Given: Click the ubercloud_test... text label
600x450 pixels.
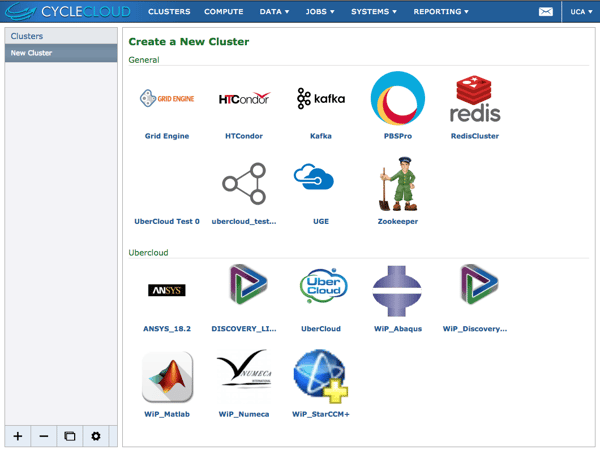Looking at the screenshot, I should tap(244, 221).
